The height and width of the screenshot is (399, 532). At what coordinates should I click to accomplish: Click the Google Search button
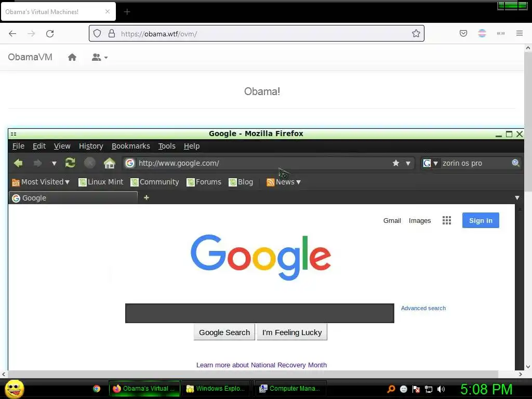click(224, 332)
